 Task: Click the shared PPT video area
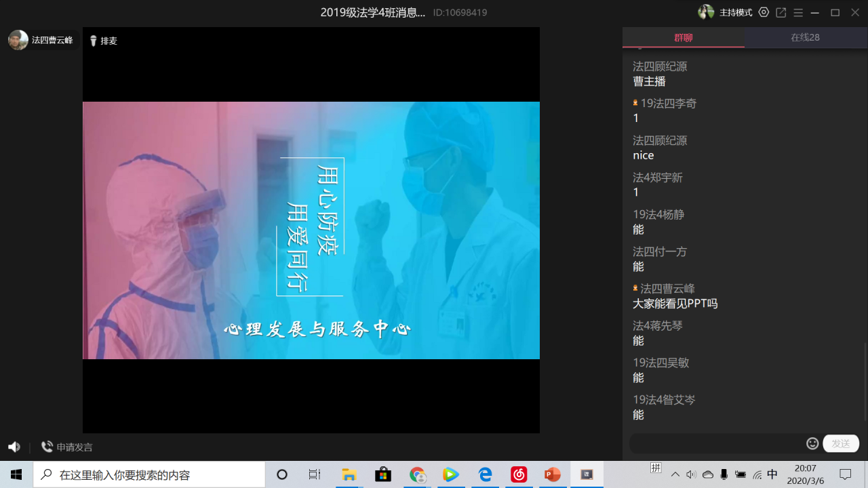(x=311, y=230)
